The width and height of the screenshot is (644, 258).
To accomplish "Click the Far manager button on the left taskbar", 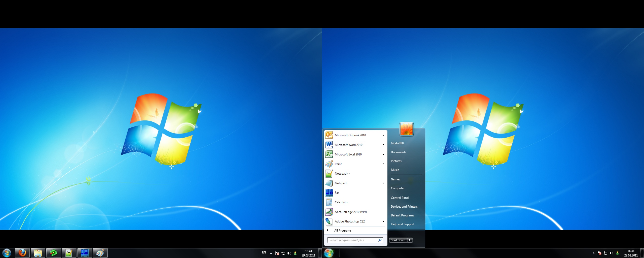I will 85,253.
